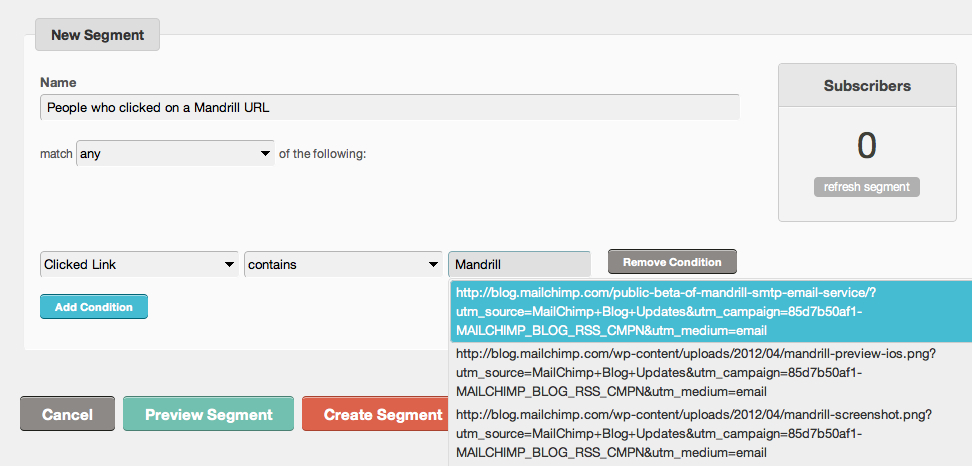Click the Subscribers panel header

pos(866,86)
